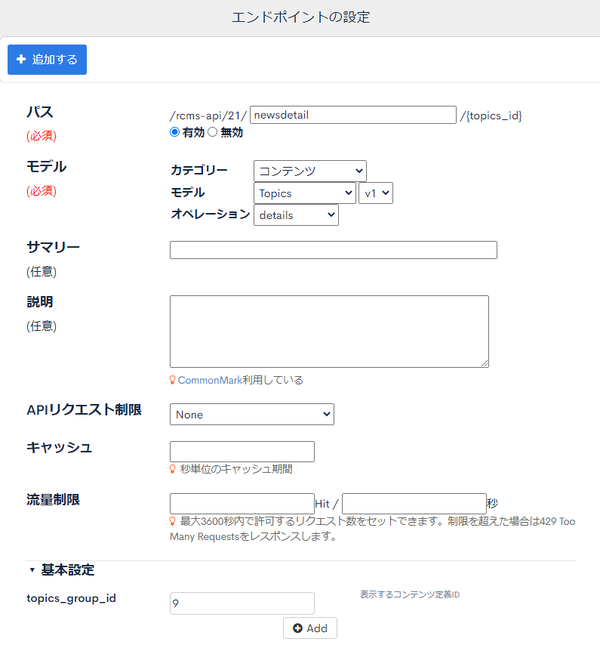This screenshot has height=645, width=600.
Task: Click the plus circle icon in Add button
Action: (297, 628)
